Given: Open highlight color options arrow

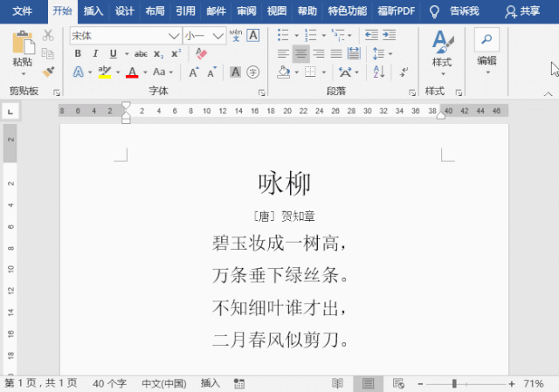Looking at the screenshot, I should click(x=118, y=72).
